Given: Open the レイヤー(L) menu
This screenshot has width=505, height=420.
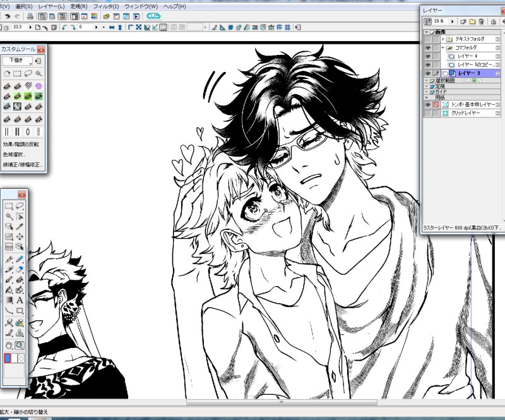Looking at the screenshot, I should (51, 6).
